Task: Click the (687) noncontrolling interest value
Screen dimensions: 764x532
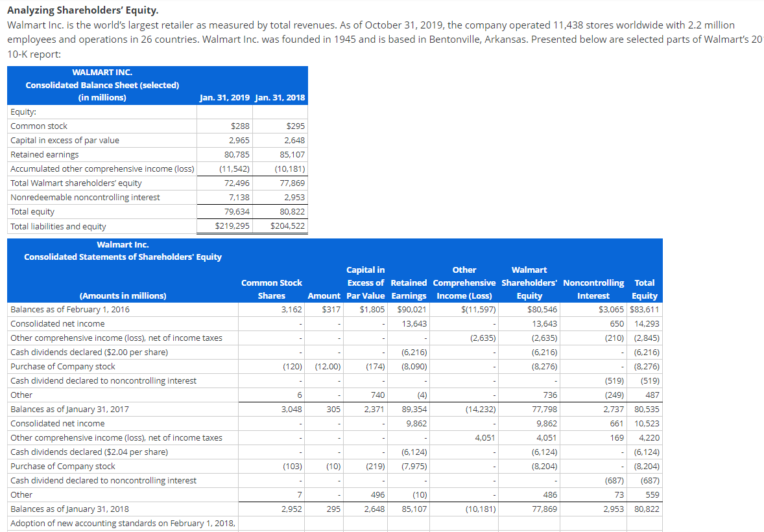Action: pyautogui.click(x=614, y=480)
